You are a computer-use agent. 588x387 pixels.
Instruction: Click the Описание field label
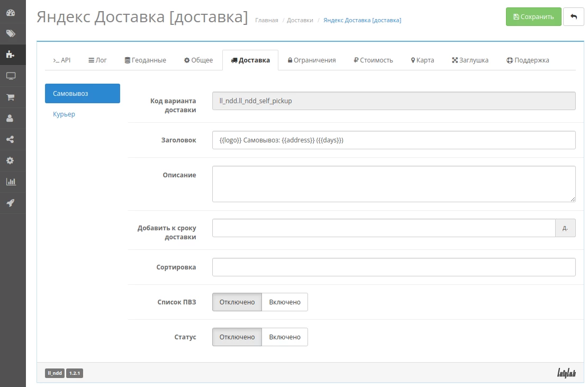(179, 175)
